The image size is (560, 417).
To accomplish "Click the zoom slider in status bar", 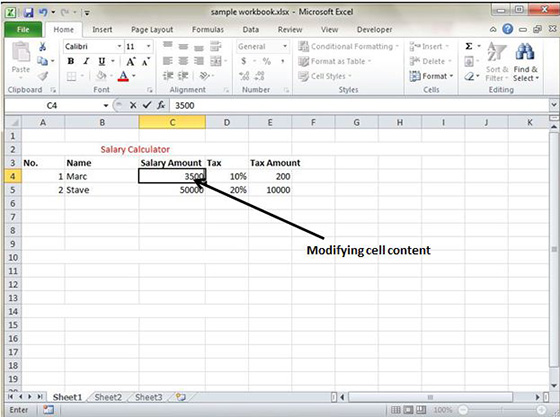I will pos(501,410).
